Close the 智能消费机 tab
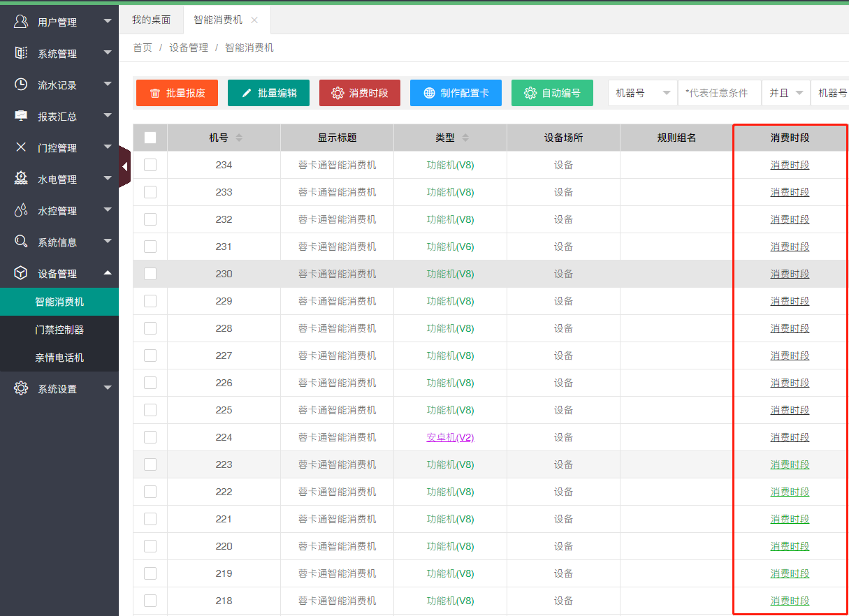Image resolution: width=849 pixels, height=616 pixels. [x=254, y=20]
